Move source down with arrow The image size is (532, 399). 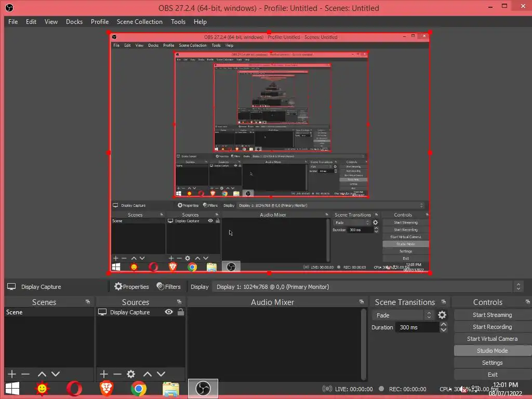pos(161,374)
